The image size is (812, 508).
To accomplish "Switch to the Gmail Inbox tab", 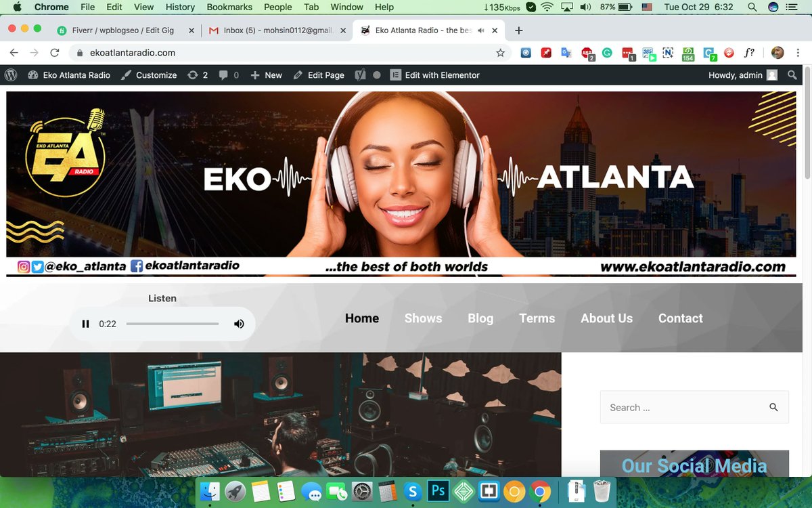I will coord(271,30).
